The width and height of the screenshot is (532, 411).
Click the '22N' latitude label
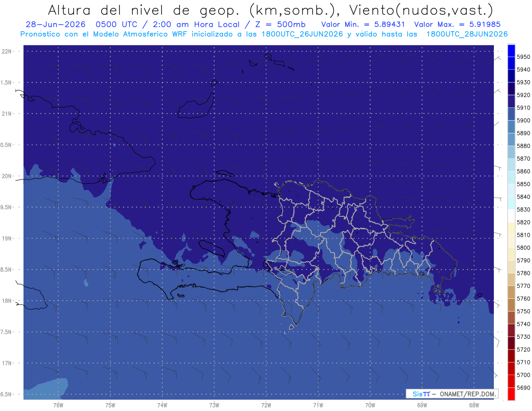click(x=8, y=51)
